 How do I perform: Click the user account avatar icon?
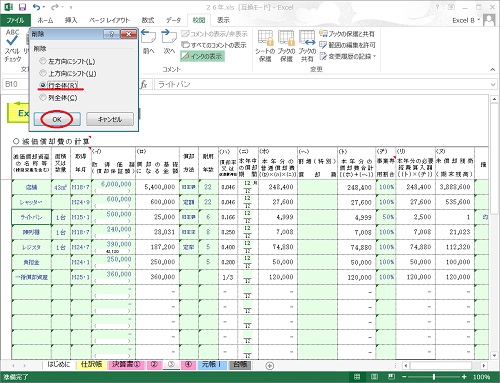(489, 20)
